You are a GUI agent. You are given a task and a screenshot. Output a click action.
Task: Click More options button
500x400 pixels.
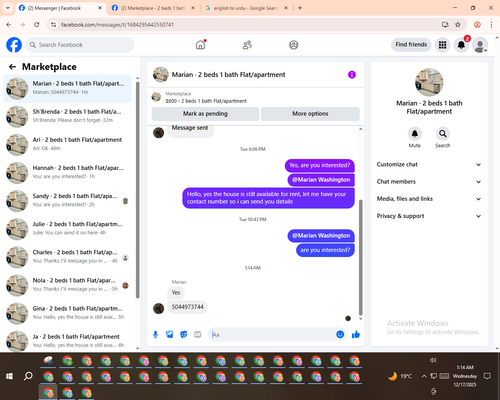pos(310,114)
